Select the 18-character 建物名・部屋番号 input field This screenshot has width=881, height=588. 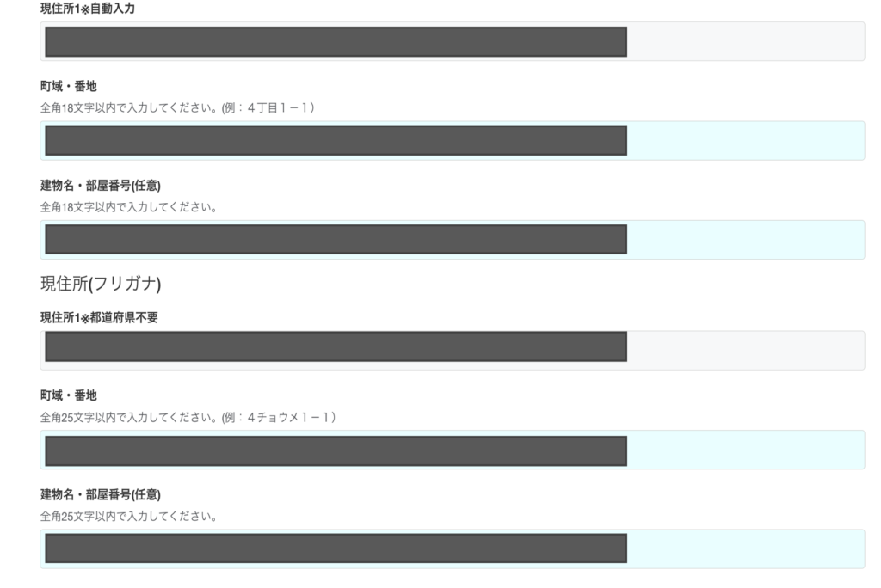745,240
